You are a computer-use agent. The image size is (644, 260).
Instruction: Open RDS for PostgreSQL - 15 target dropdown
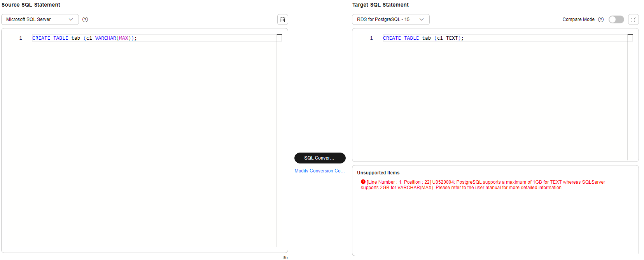click(391, 19)
